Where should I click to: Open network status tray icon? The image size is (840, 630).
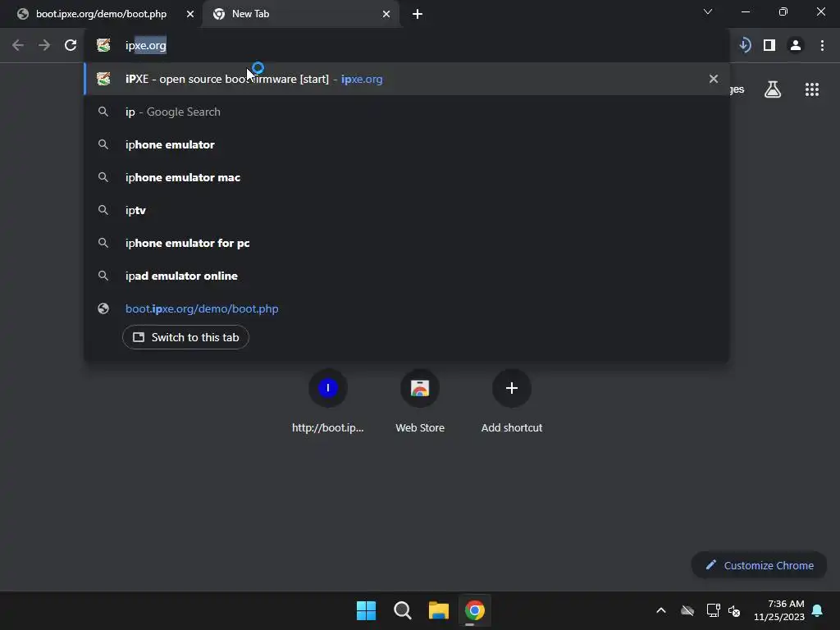pos(713,610)
